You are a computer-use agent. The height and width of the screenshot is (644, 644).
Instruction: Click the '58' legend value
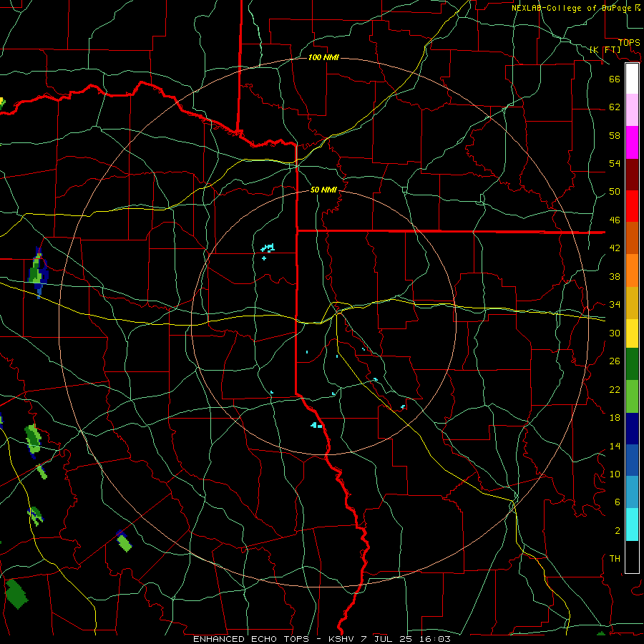[x=615, y=135]
